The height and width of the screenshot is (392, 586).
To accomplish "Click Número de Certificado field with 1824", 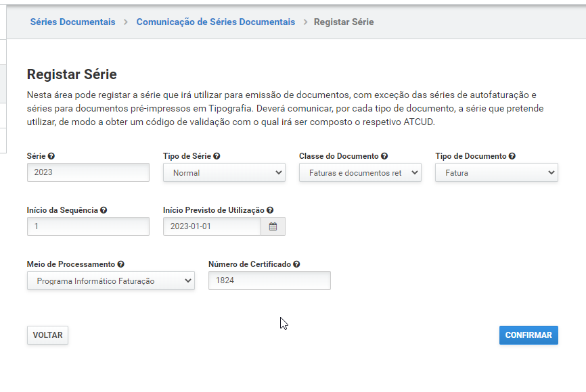I will click(x=269, y=280).
